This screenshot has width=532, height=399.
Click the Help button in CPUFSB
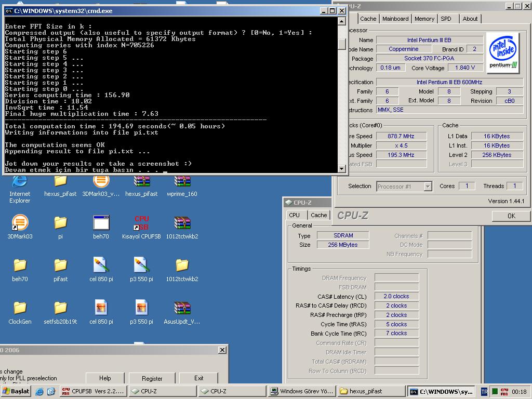coord(105,378)
